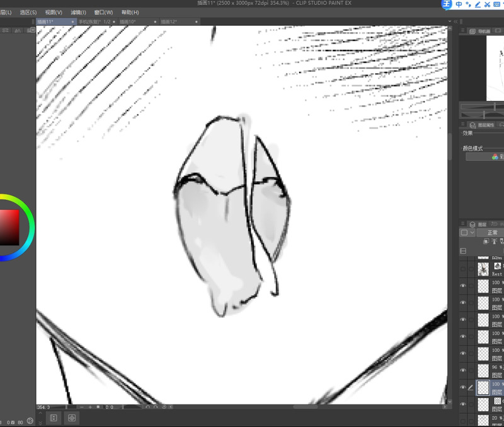The image size is (504, 427).
Task: Adjust the navigator rotation slider
Action: (482, 115)
